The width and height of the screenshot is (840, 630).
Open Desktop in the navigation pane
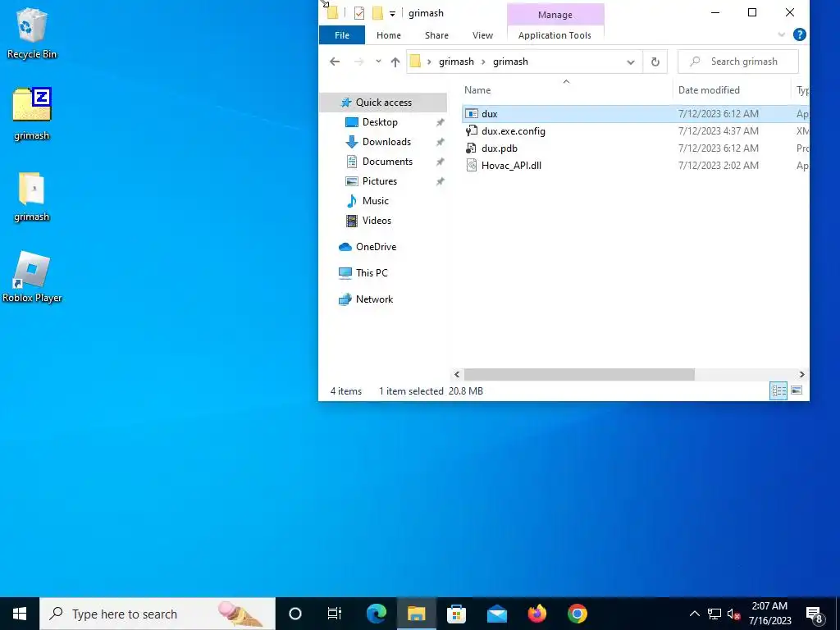380,122
